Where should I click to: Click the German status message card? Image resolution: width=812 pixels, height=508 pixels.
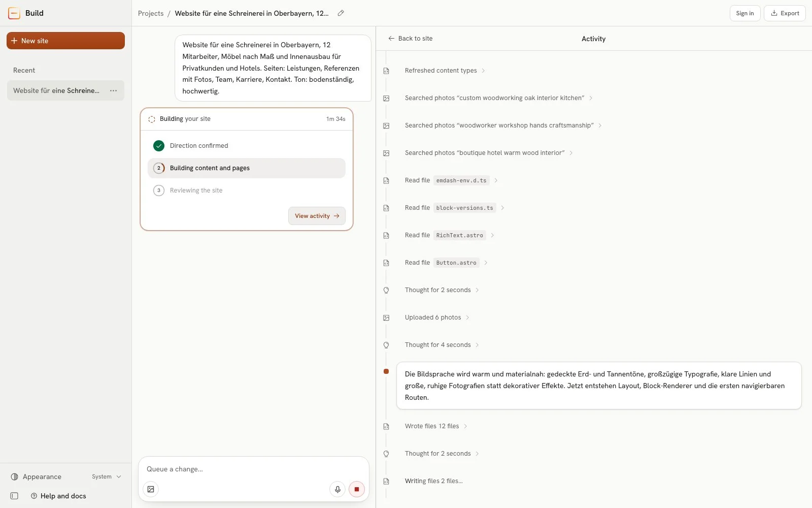tap(599, 386)
